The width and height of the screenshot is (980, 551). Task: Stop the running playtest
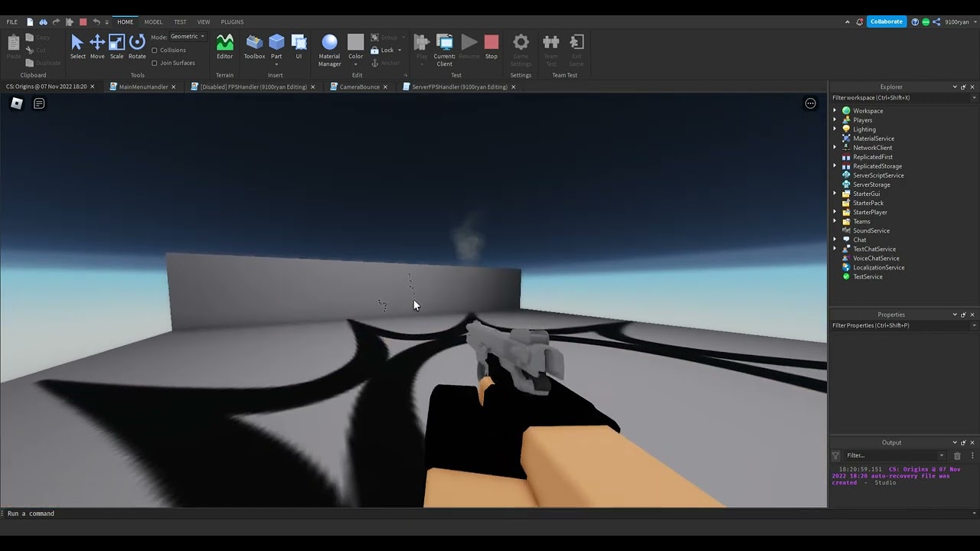[492, 47]
